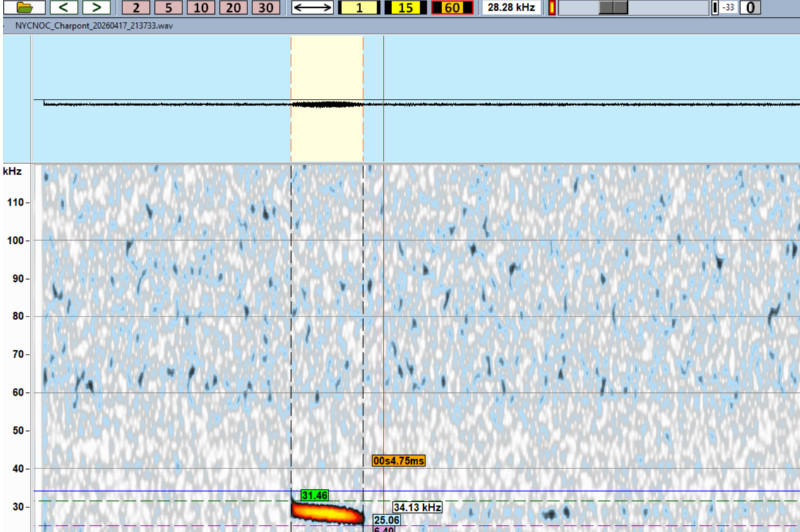Go to previous file with left arrow
This screenshot has height=532, width=800.
click(x=61, y=8)
